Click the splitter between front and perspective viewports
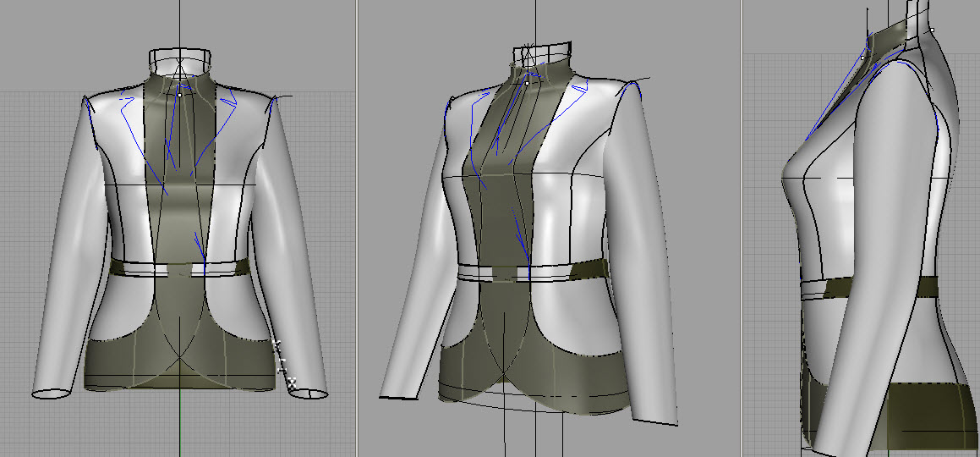 357,228
